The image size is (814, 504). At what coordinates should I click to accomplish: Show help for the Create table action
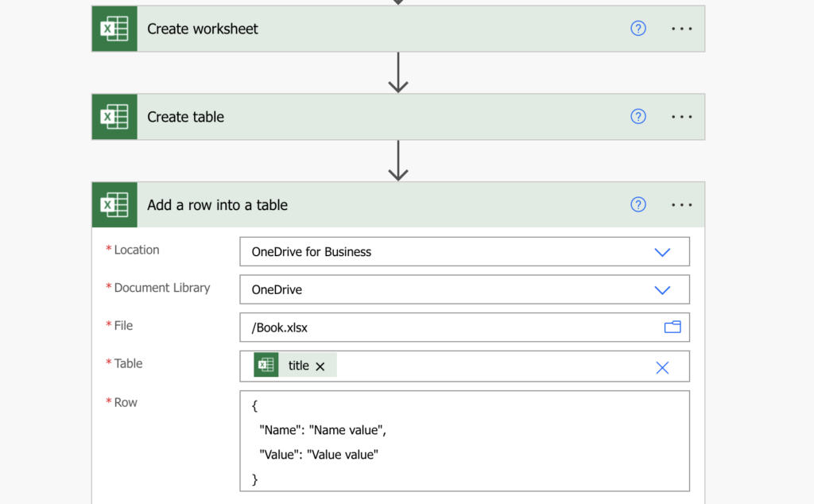[638, 117]
